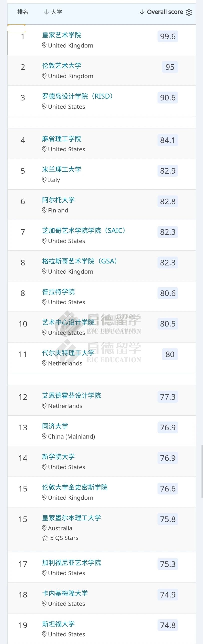203x644 pixels.
Task: Open 罗德岛设计学院 (RISD) link
Action: click(x=77, y=96)
